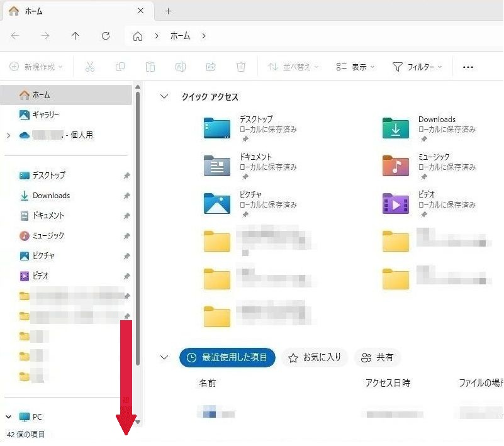Click the Share icon in toolbar

(x=211, y=67)
